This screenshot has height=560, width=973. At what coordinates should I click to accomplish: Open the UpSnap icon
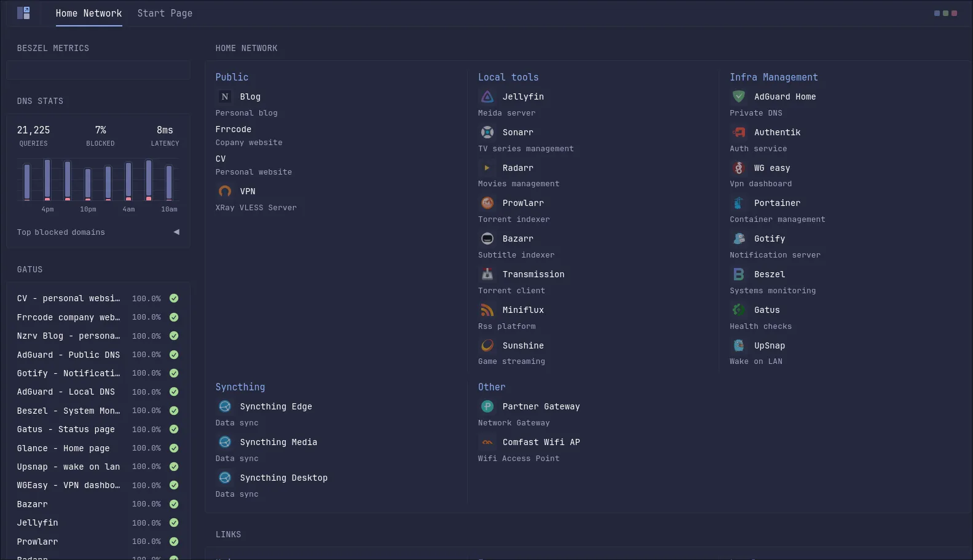click(739, 345)
